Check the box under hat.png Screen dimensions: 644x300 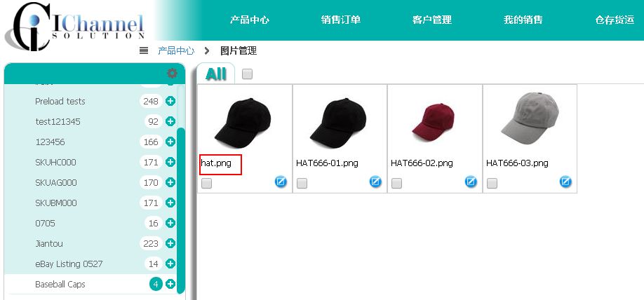pos(206,184)
